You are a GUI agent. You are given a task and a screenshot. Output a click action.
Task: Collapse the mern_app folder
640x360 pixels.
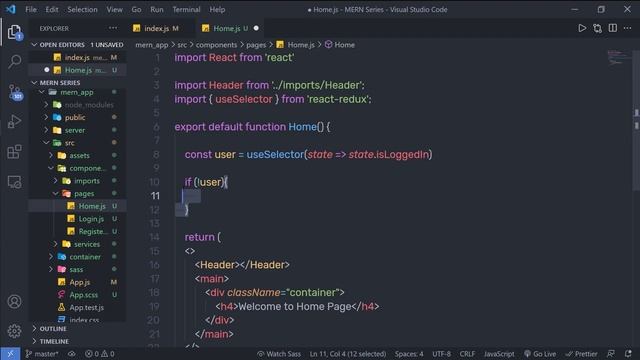coord(42,92)
